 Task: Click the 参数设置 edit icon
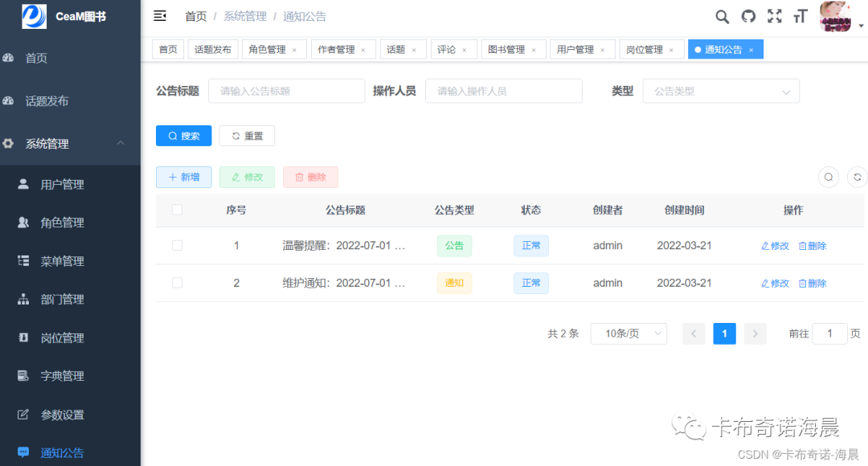click(23, 414)
